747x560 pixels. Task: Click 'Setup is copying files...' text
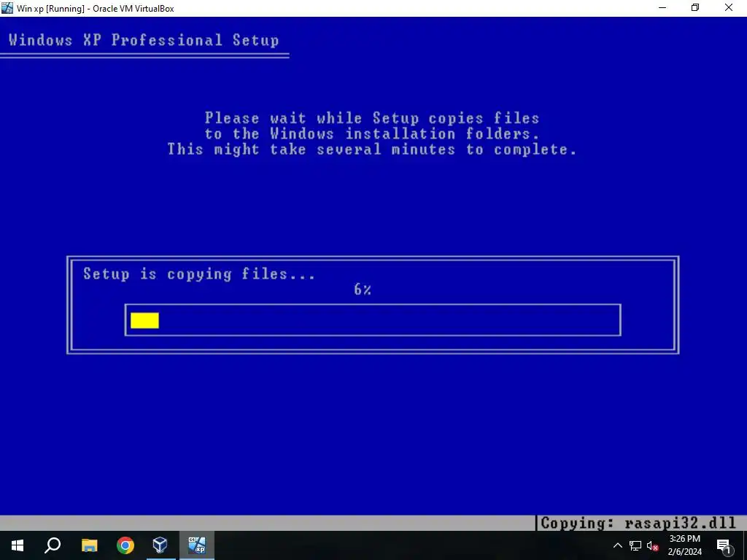pyautogui.click(x=198, y=274)
